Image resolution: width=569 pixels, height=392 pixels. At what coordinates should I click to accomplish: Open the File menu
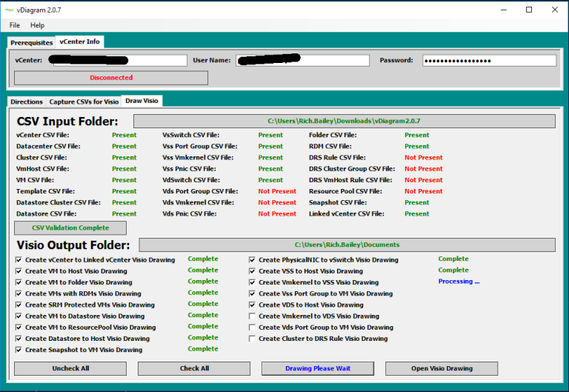(15, 25)
